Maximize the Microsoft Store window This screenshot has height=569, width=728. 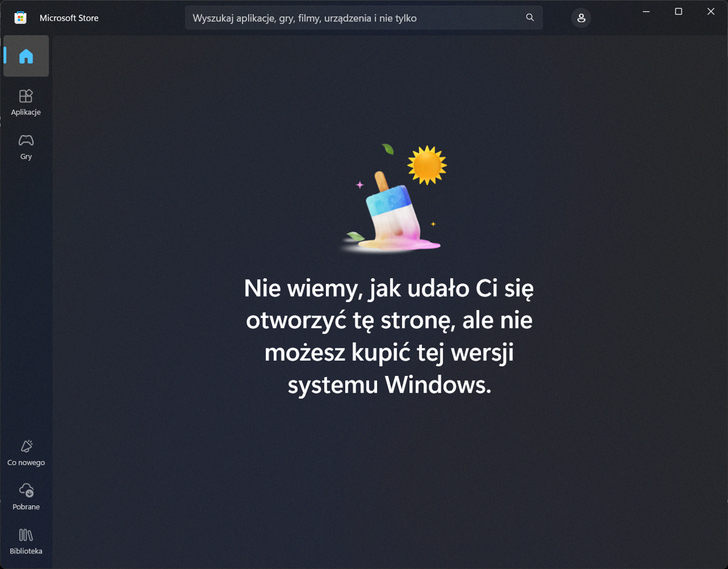pyautogui.click(x=679, y=12)
